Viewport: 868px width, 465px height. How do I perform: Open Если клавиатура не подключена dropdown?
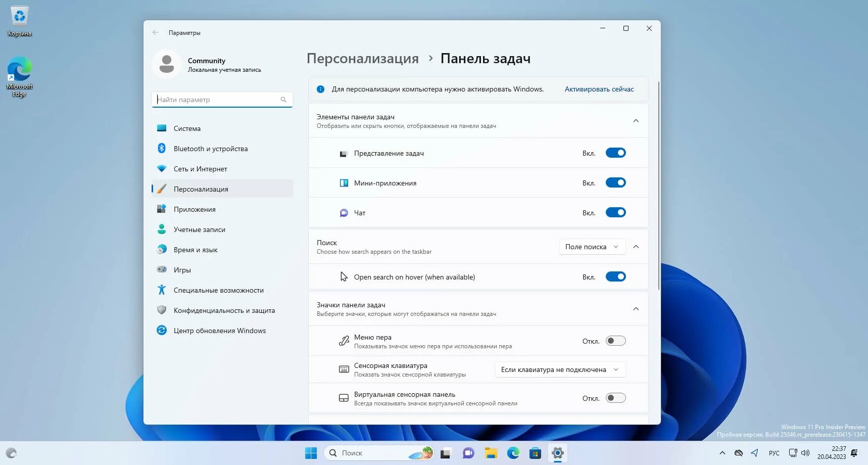tap(560, 369)
